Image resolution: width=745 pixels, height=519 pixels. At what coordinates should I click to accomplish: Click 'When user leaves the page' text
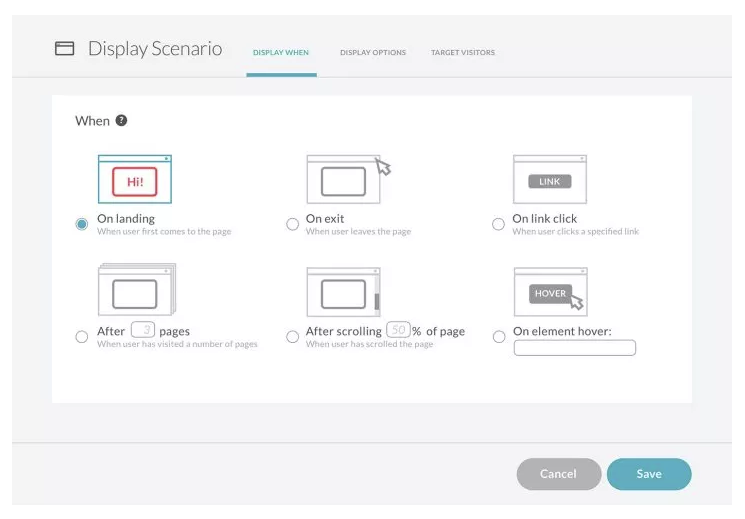click(358, 231)
